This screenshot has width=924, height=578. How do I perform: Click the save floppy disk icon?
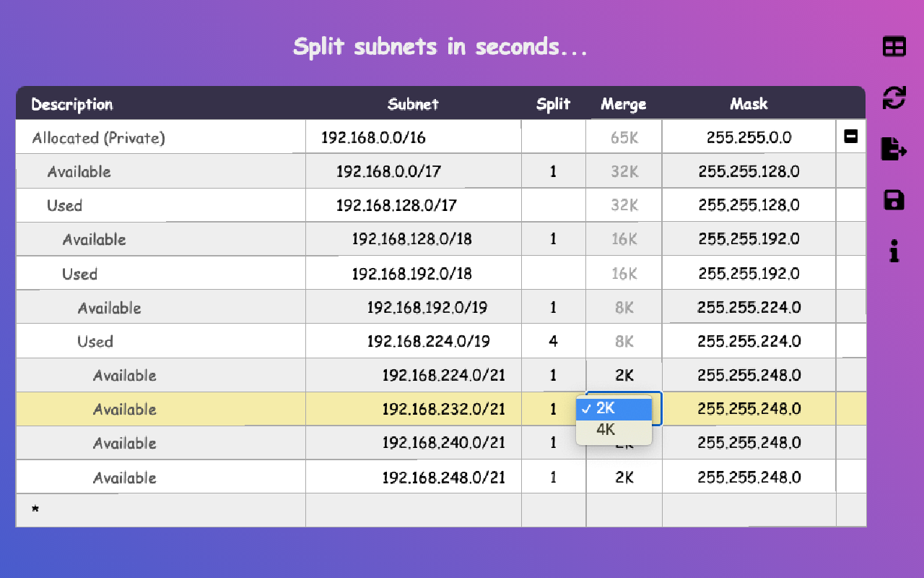click(894, 199)
